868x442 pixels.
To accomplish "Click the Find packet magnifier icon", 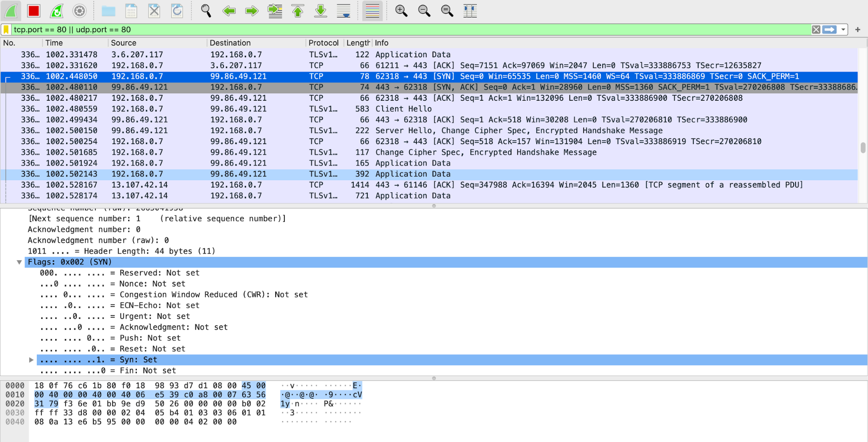I will click(206, 11).
